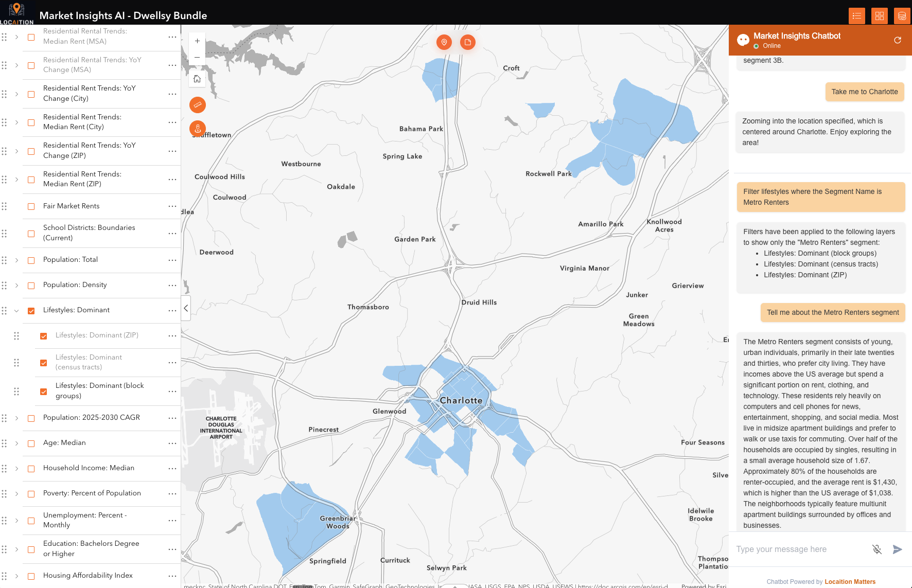Select the Housing Affordability Index layer name
Screen dimensions: 912x588
point(88,575)
